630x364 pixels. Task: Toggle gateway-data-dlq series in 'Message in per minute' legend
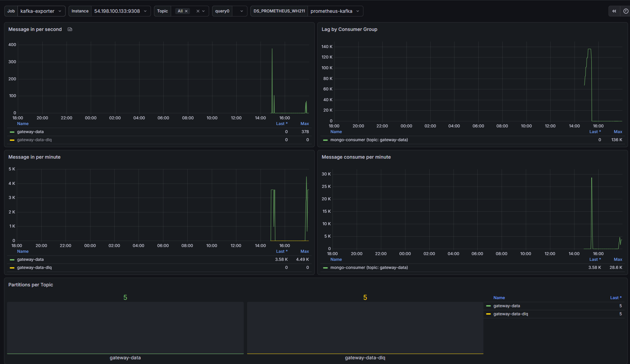point(34,268)
